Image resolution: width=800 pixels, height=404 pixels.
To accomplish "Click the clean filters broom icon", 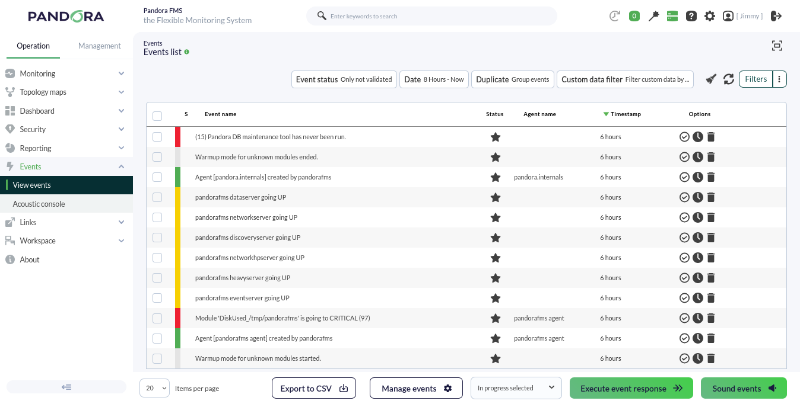I will (x=711, y=79).
